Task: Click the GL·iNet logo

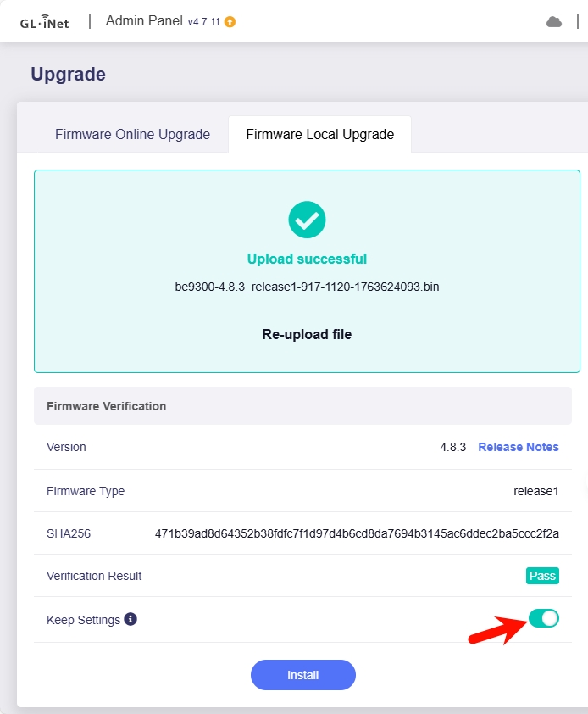Action: [44, 22]
